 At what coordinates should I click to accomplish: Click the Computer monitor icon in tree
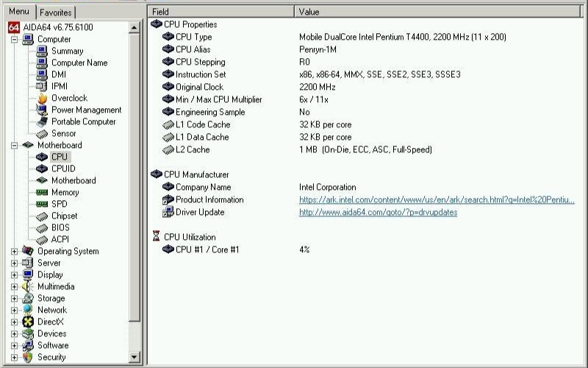(x=28, y=39)
